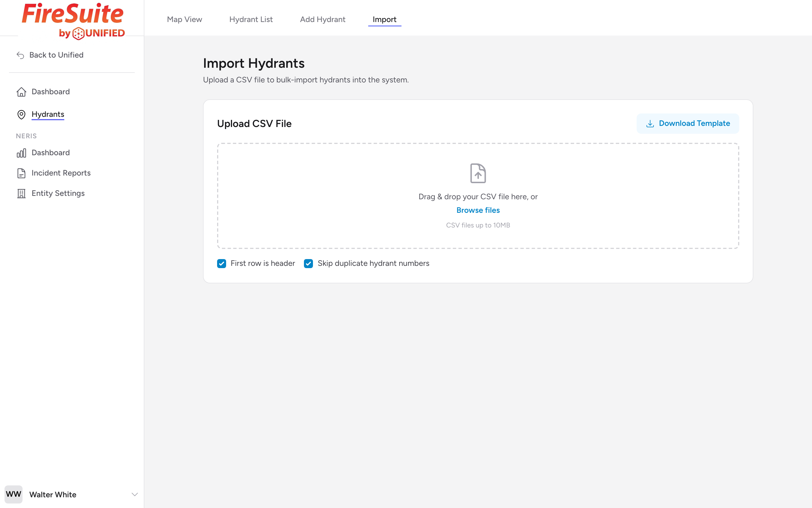Click the house icon next to Dashboard
Image resolution: width=812 pixels, height=508 pixels.
point(21,92)
